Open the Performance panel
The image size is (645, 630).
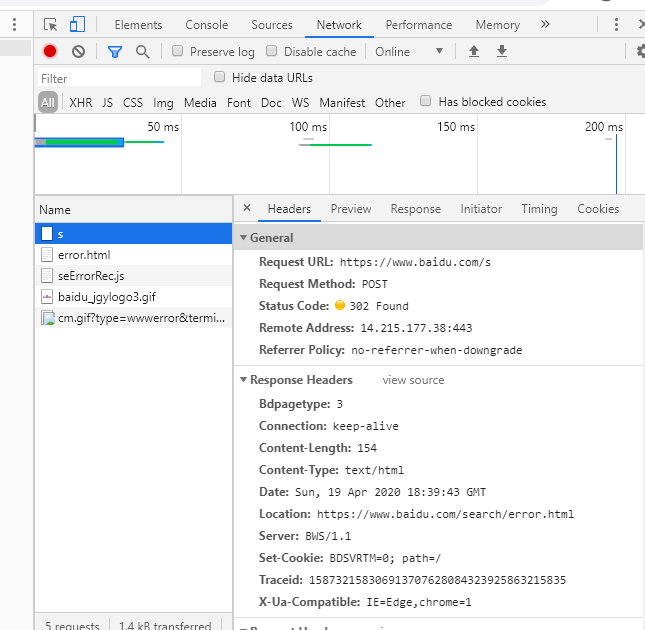coord(418,25)
